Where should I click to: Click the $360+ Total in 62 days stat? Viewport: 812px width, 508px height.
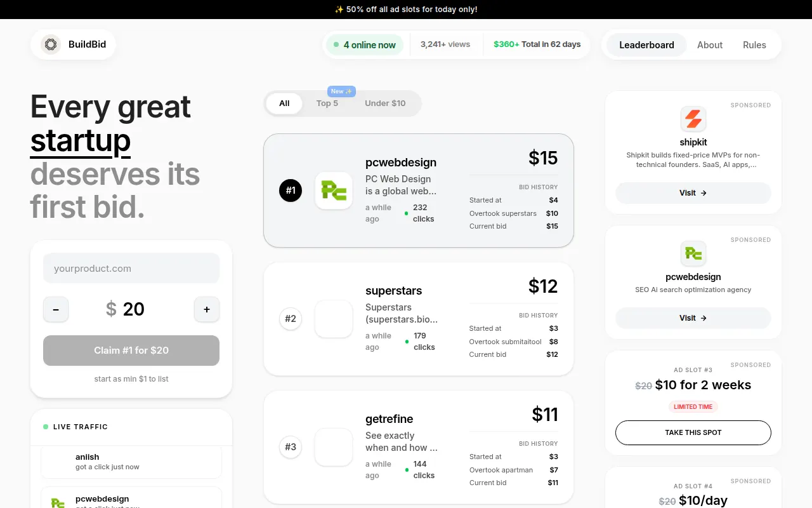tap(537, 44)
